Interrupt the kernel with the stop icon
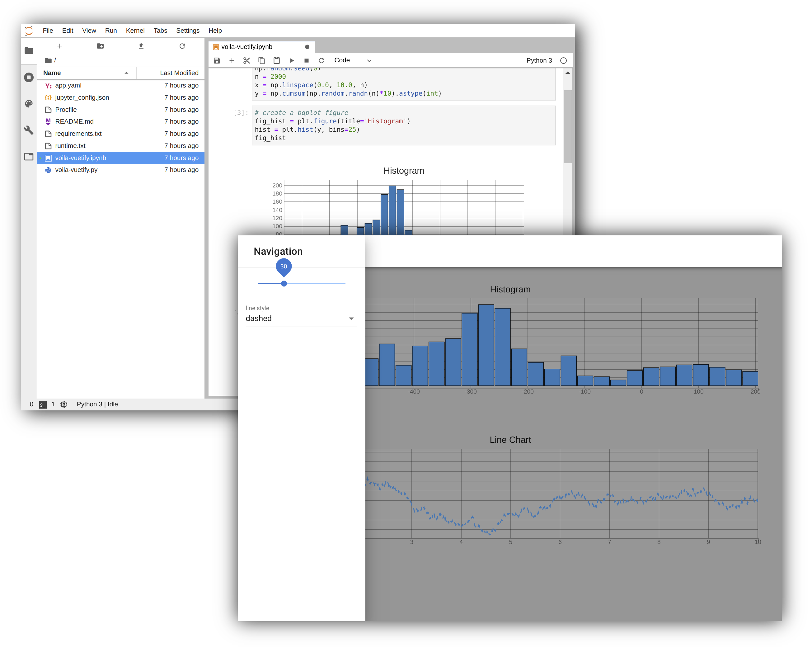 click(307, 60)
